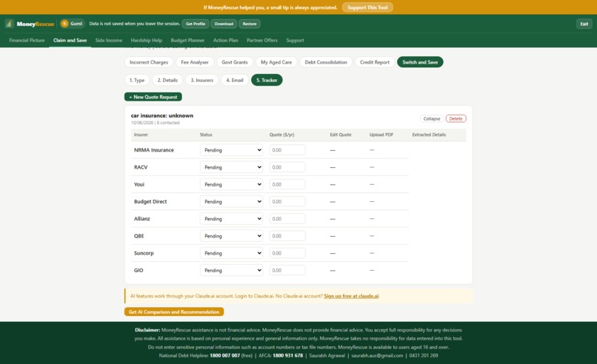Click + New Quote Request button

tap(153, 97)
